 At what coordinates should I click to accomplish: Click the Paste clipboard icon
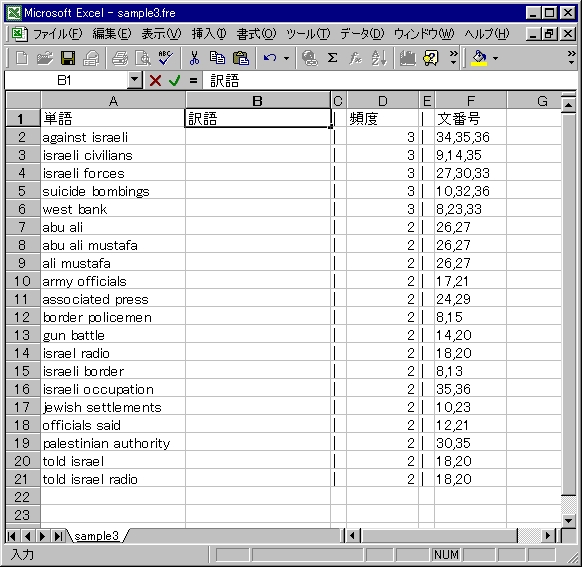pyautogui.click(x=241, y=58)
